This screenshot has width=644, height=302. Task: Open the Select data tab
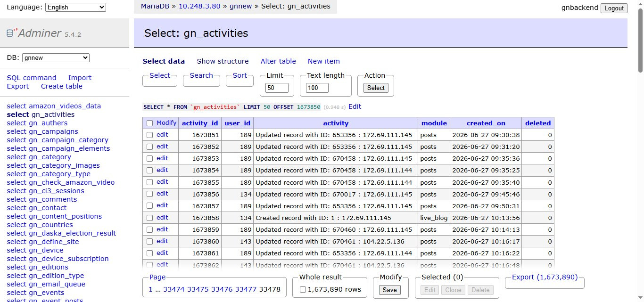point(164,61)
